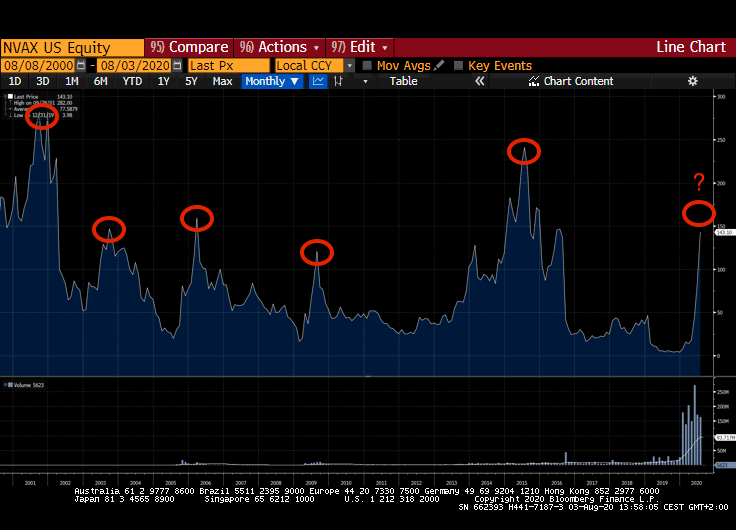Viewport: 736px width, 530px height.
Task: Open start date calendar picker
Action: (x=81, y=65)
